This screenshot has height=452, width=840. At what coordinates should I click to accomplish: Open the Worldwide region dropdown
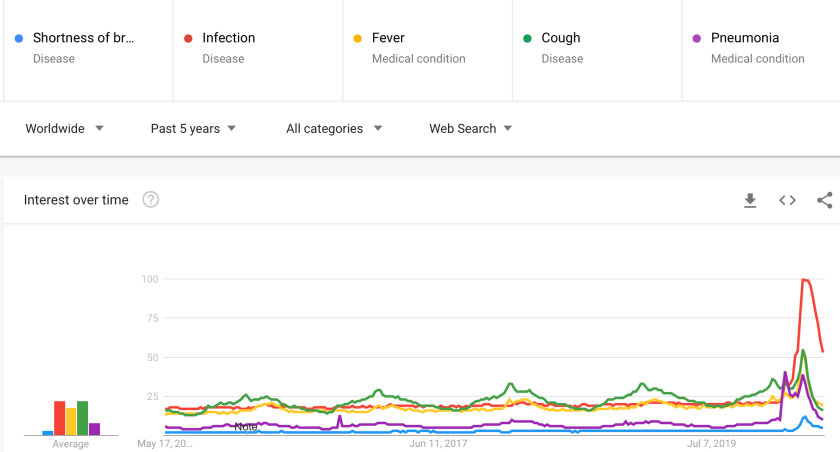64,128
